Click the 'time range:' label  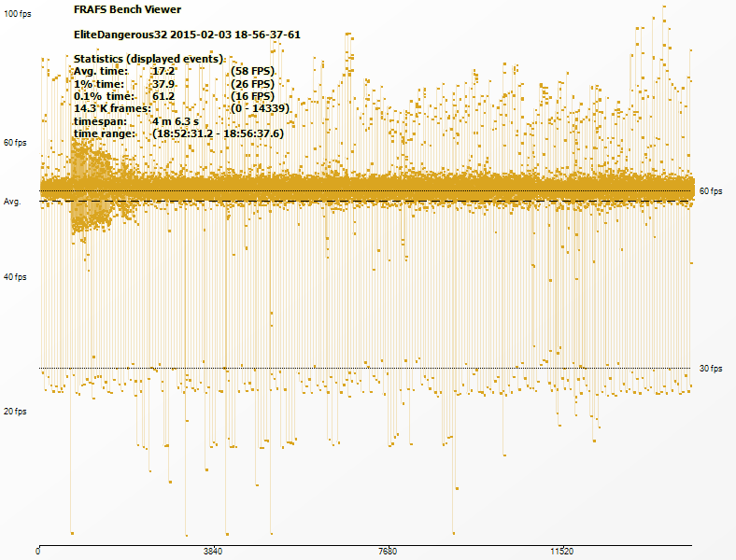105,133
